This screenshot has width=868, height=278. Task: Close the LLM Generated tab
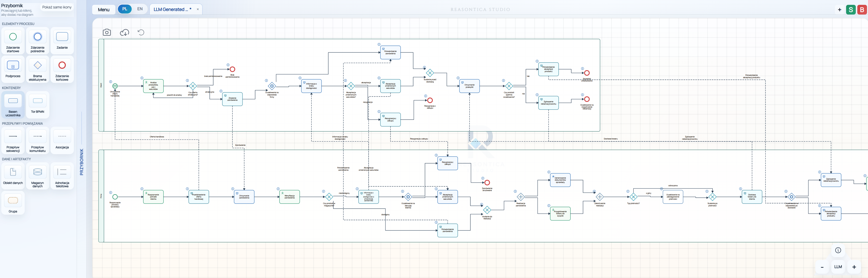tap(198, 9)
